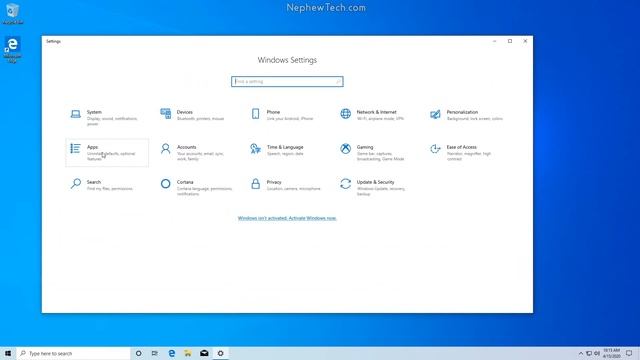Image resolution: width=640 pixels, height=360 pixels.
Task: Click the Type here to search taskbar box
Action: pos(73,353)
